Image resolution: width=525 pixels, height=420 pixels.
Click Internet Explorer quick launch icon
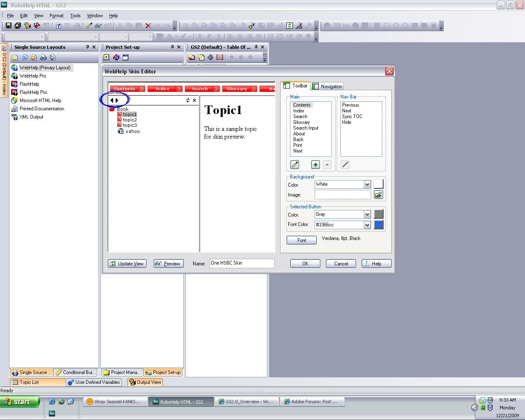click(52, 402)
